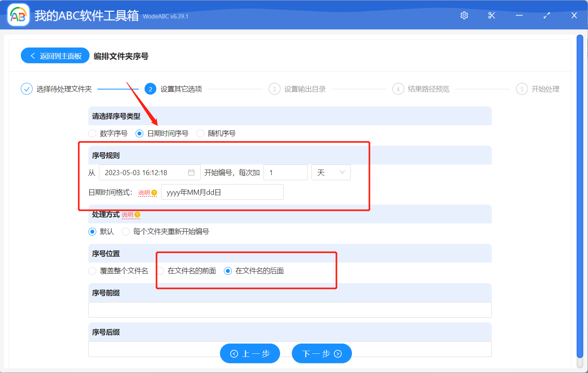
Task: Click the circled number 2 step indicator
Action: [x=150, y=89]
